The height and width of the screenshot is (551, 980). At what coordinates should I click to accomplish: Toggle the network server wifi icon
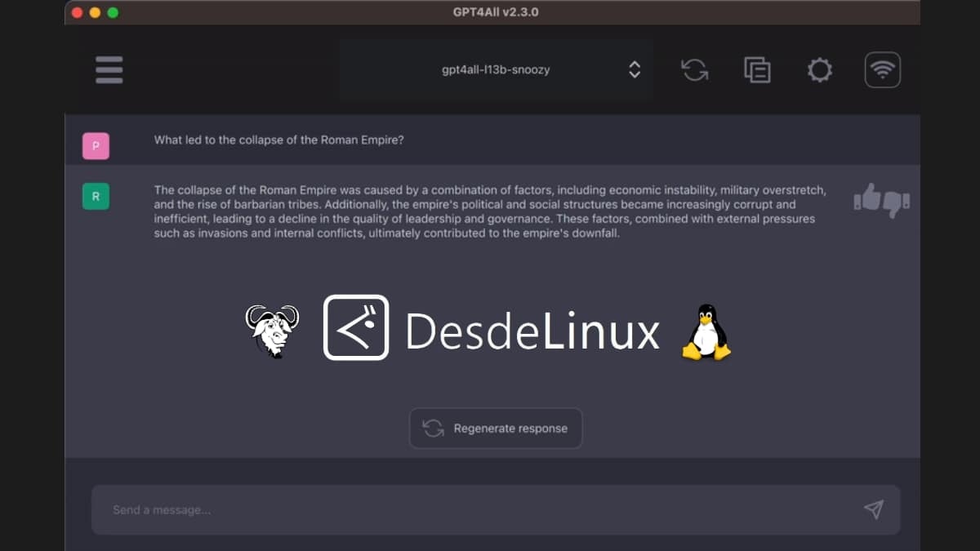(x=882, y=69)
